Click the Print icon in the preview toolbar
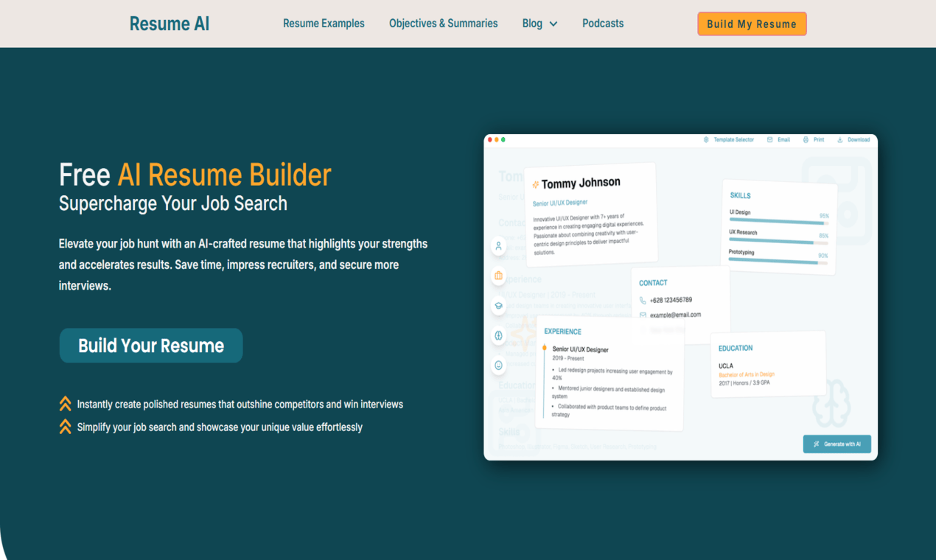Image resolution: width=936 pixels, height=560 pixels. coord(806,139)
